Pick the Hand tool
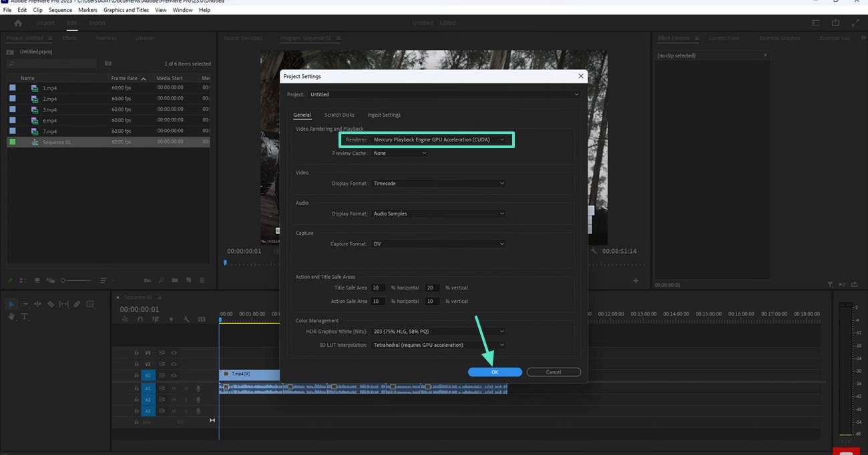 (x=12, y=316)
